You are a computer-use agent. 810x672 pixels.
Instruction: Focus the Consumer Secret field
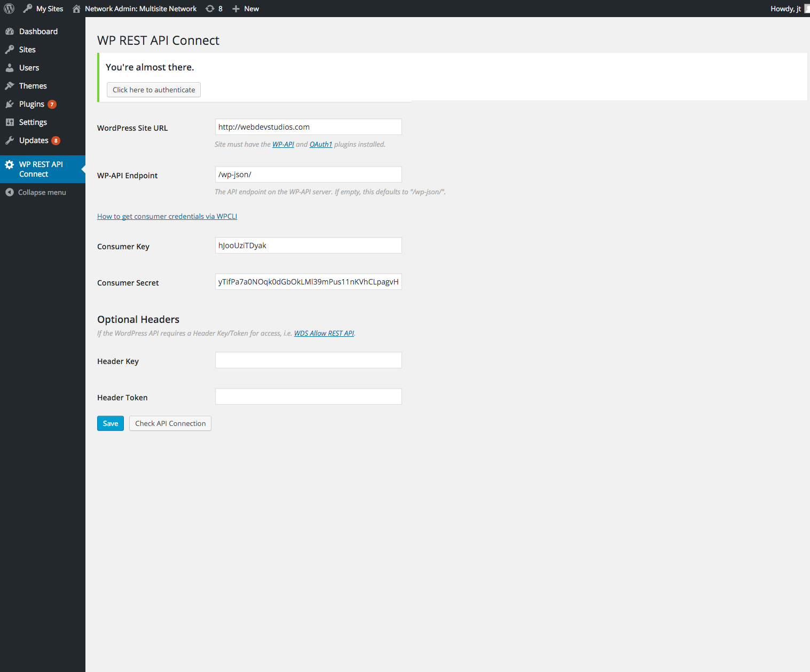coord(309,282)
